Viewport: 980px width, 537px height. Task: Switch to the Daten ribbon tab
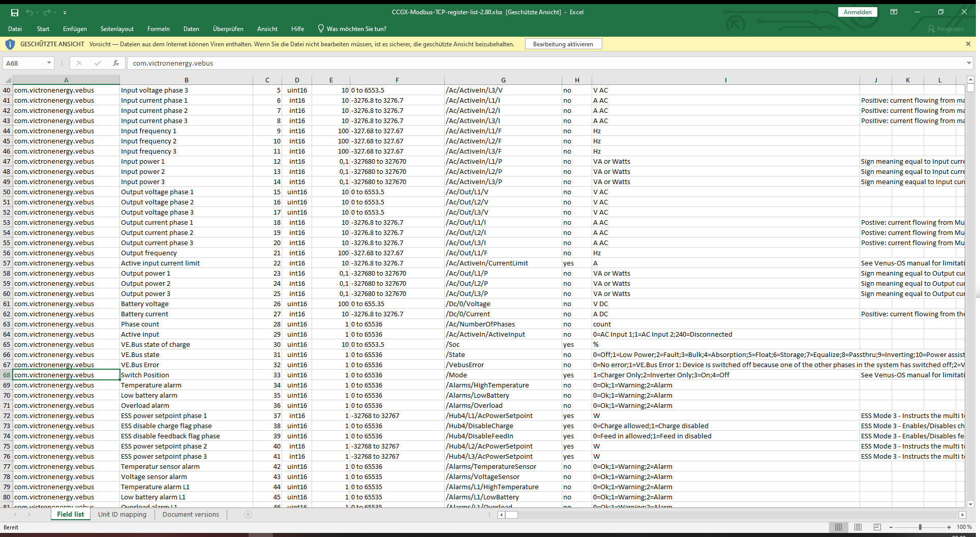click(x=191, y=29)
